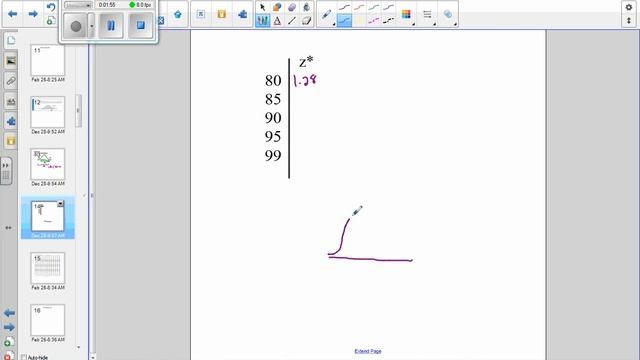Add a new page from top toolbar
This screenshot has height=360, width=640.
tap(51, 20)
